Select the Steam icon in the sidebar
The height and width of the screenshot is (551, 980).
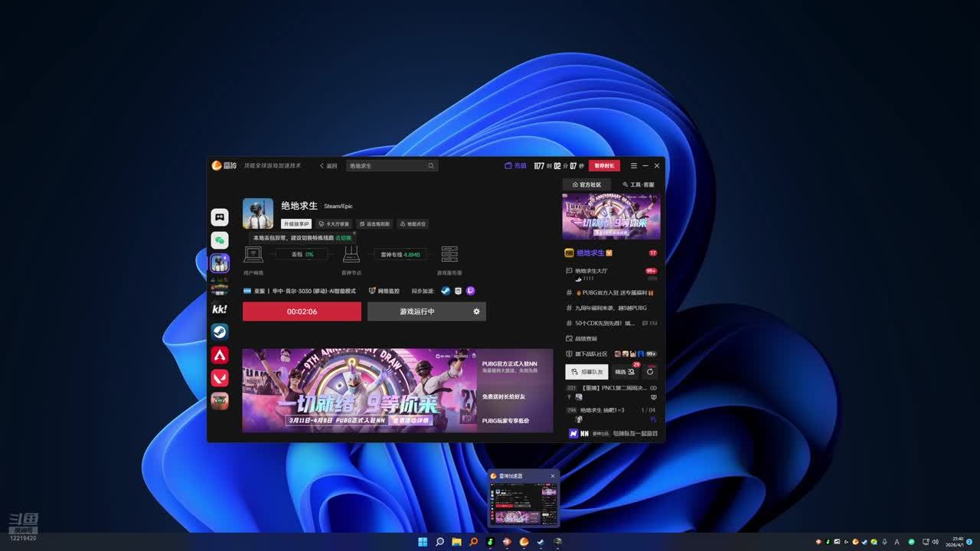(x=220, y=332)
